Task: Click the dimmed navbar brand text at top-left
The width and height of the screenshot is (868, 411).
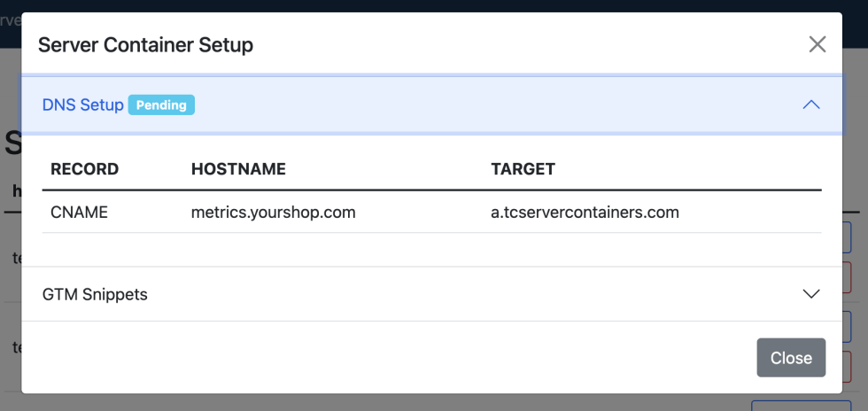Action: (x=11, y=19)
